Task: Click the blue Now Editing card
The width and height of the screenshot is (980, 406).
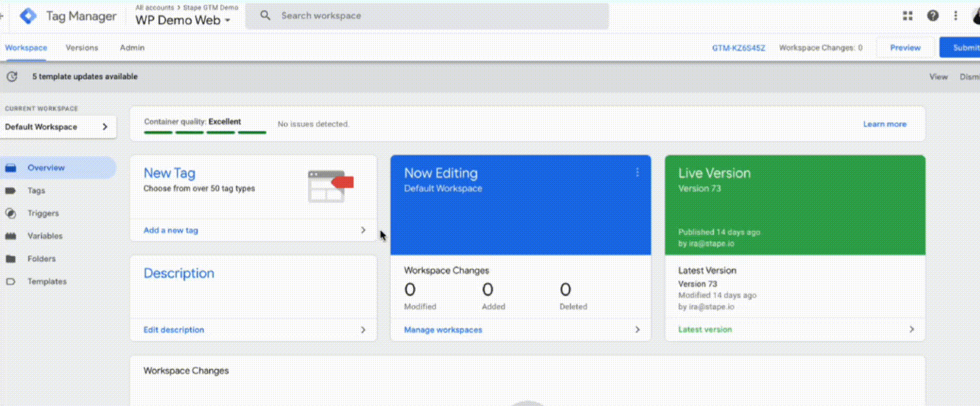Action: pyautogui.click(x=521, y=205)
